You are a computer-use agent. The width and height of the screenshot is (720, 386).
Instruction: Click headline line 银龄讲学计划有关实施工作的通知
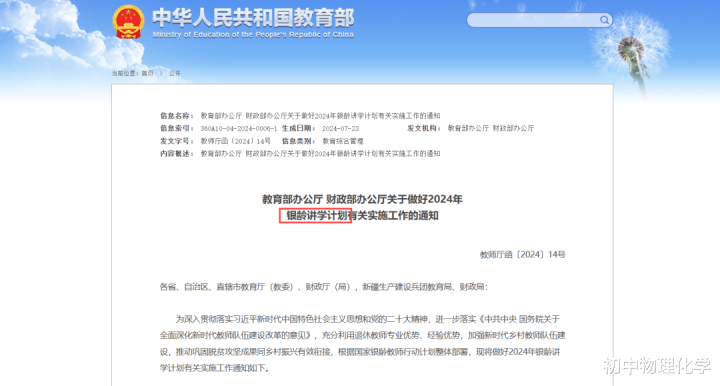tap(362, 216)
